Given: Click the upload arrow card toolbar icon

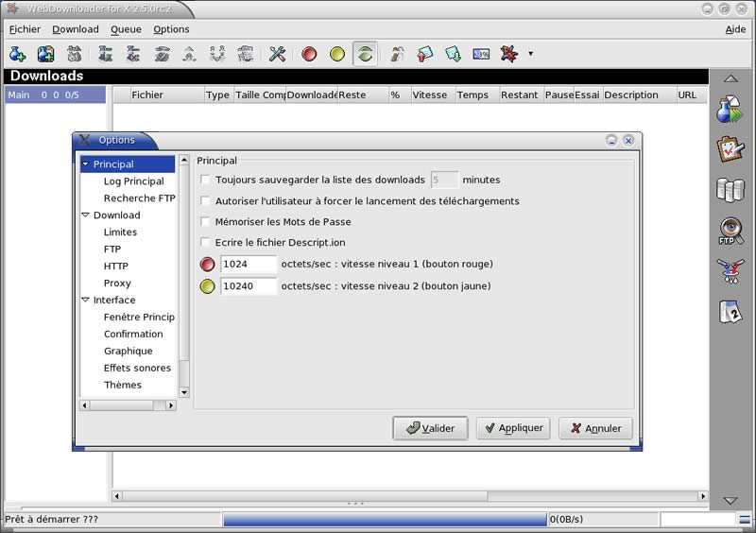Looking at the screenshot, I should coord(424,54).
